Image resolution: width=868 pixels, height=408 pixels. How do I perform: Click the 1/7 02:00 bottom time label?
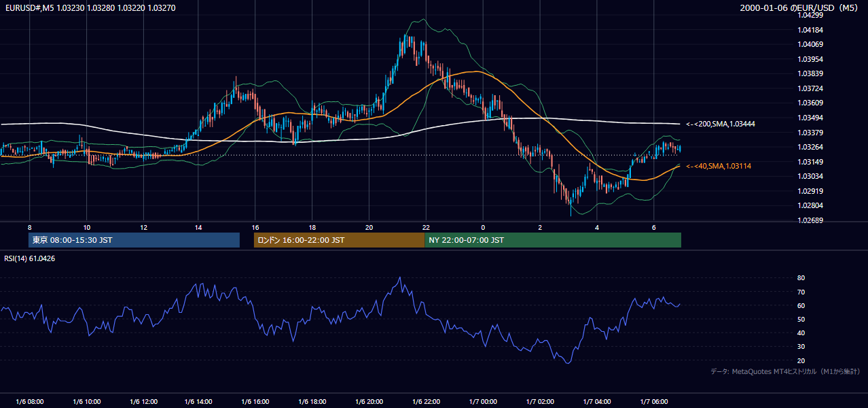pos(540,402)
